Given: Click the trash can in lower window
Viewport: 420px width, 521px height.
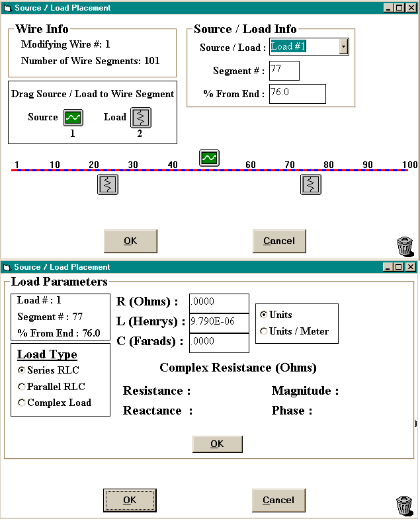Looking at the screenshot, I should [405, 504].
